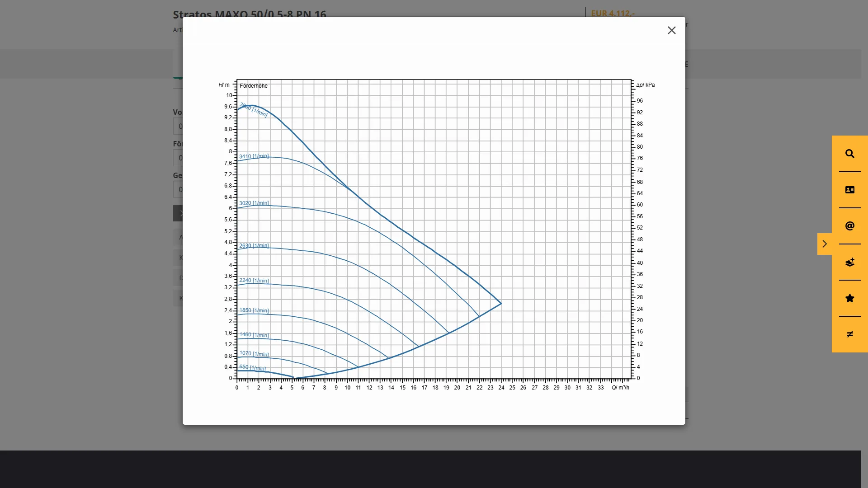Select the 2630 [1/min] speed curve label
This screenshot has height=488, width=868.
pos(254,246)
